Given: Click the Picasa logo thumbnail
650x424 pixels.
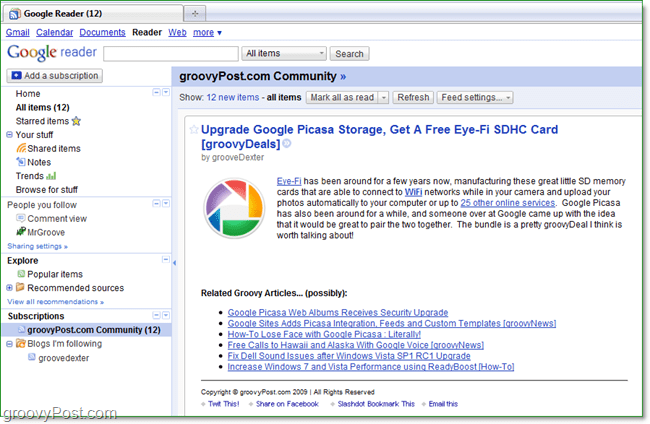Looking at the screenshot, I should [234, 208].
